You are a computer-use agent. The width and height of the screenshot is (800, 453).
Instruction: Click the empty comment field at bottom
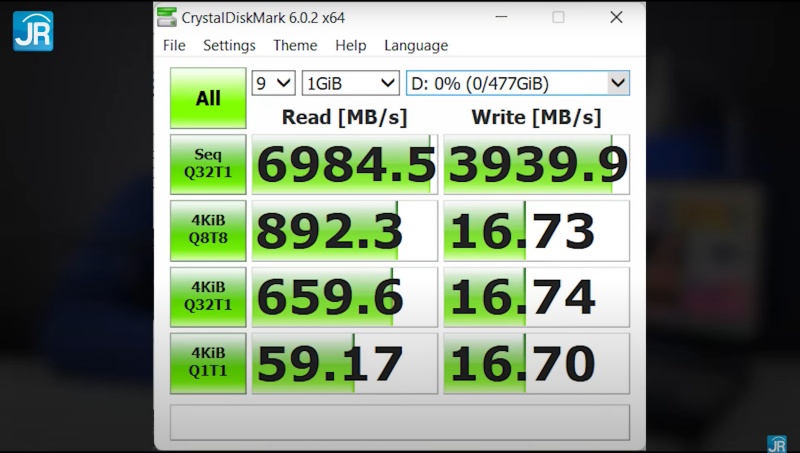point(400,422)
